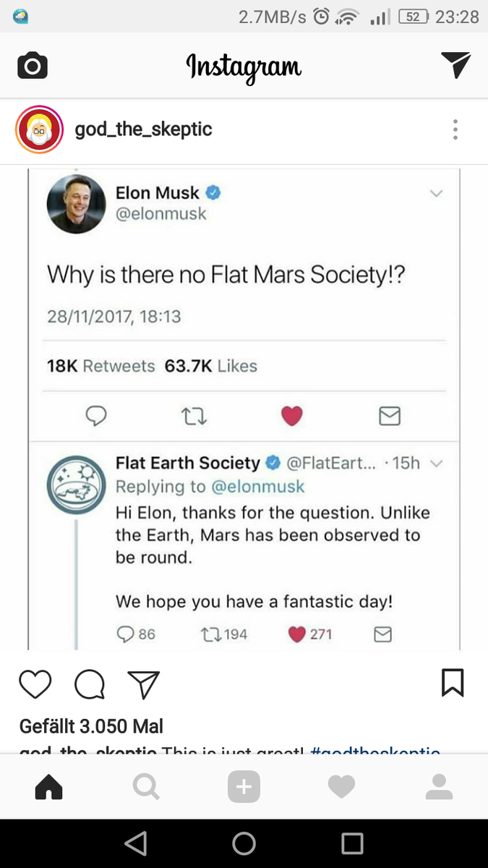
Task: View god_the_skeptic story avatar
Action: pos(40,130)
